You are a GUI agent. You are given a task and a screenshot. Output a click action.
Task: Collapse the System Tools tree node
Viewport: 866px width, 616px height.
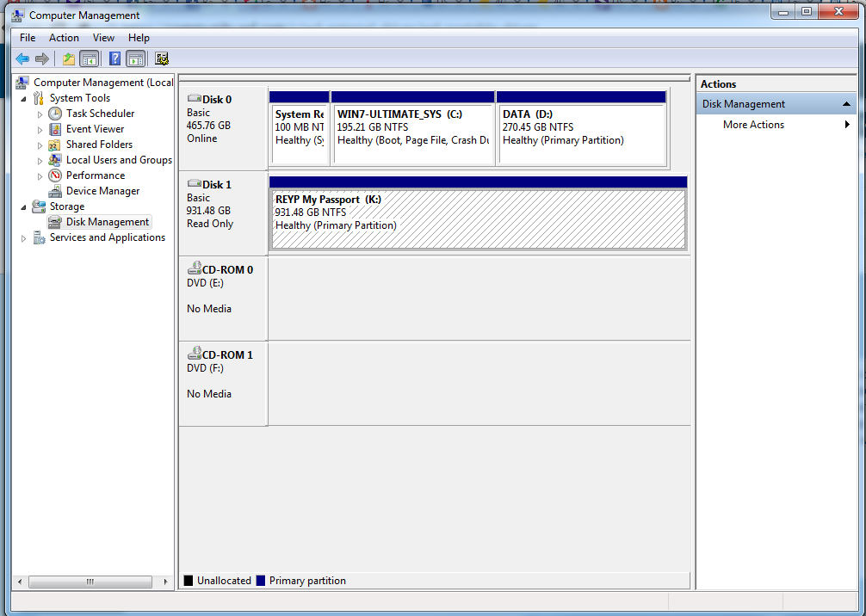[24, 99]
